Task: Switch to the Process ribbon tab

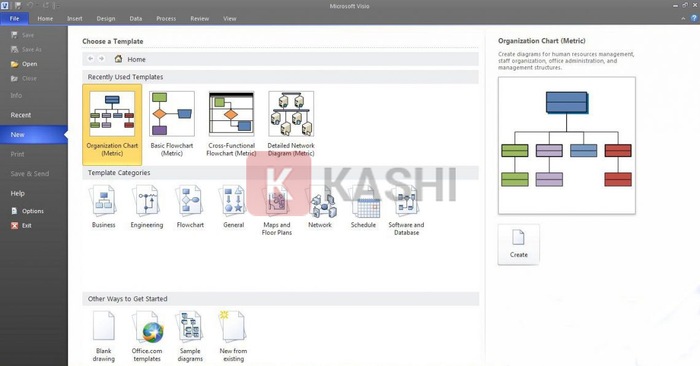Action: click(x=166, y=19)
